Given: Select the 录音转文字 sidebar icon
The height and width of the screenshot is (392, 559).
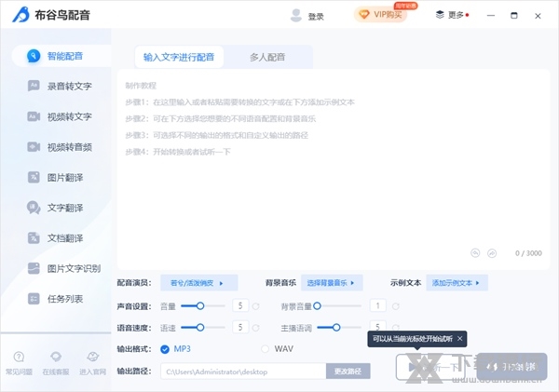Looking at the screenshot, I should 34,86.
